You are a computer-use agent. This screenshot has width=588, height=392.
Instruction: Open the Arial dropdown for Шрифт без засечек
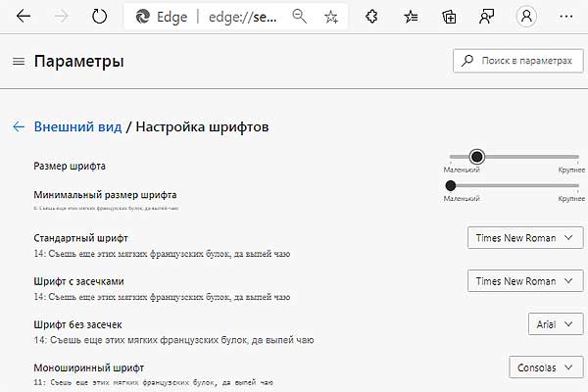point(556,324)
